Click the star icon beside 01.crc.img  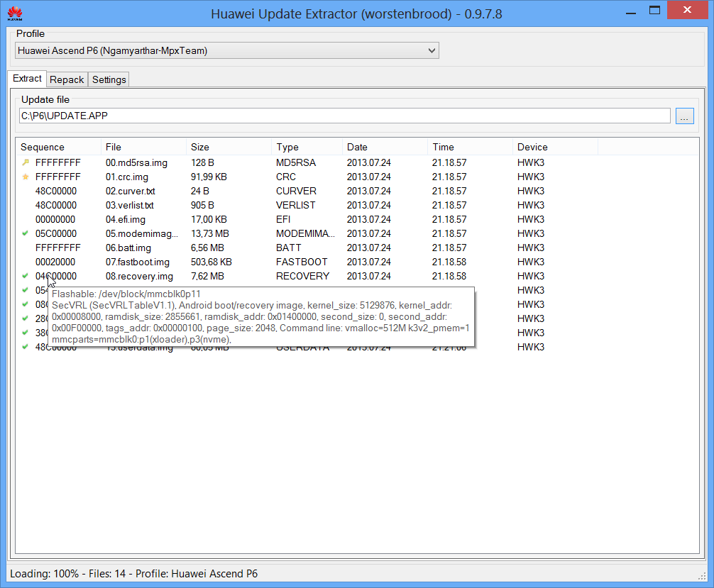point(26,177)
